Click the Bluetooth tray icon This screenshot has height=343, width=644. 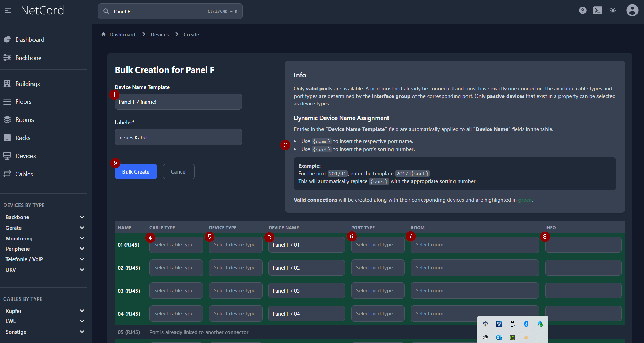526,324
